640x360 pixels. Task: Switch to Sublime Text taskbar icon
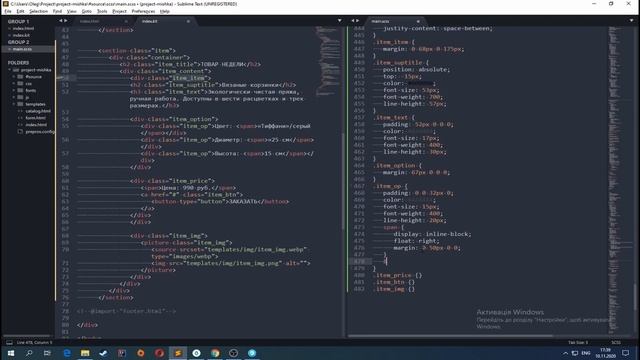click(x=178, y=353)
